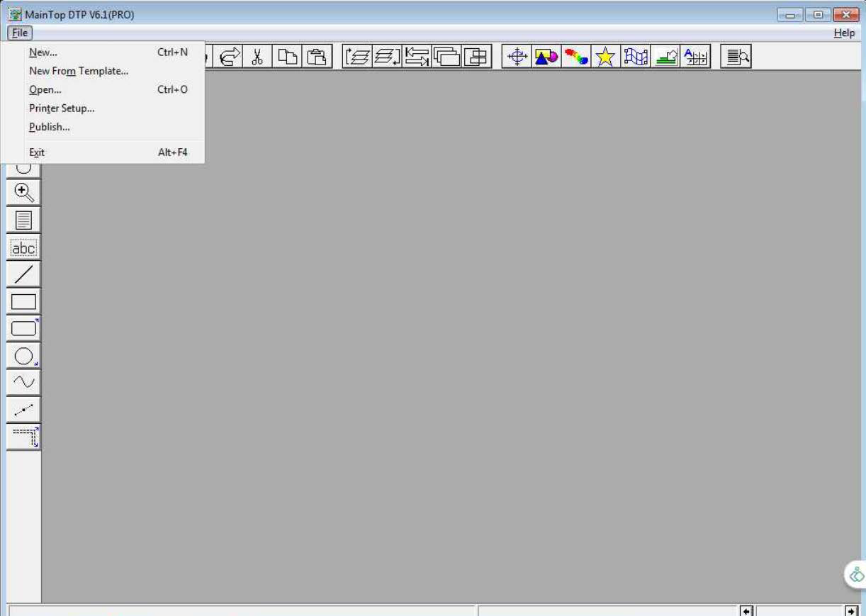The width and height of the screenshot is (866, 616).
Task: Maximize the MainTop DTP window
Action: [x=817, y=14]
